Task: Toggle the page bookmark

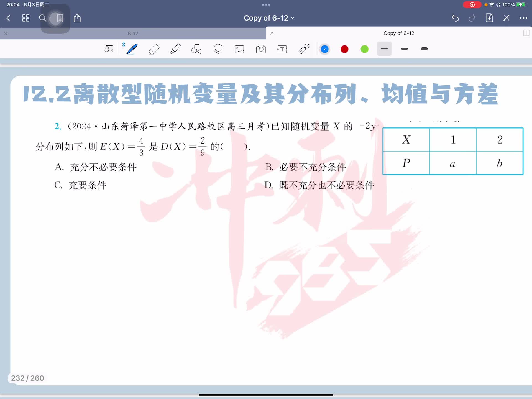Action: (x=60, y=18)
